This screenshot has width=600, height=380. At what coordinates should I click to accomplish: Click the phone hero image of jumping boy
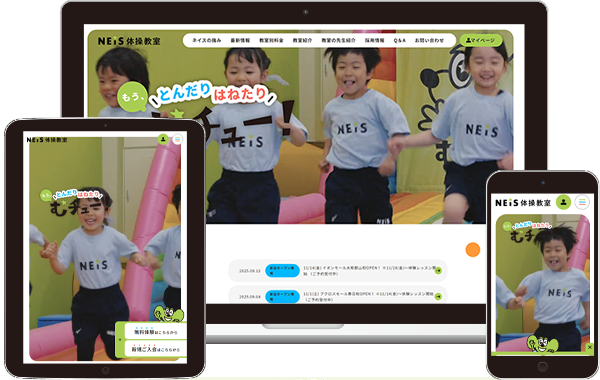tap(543, 283)
